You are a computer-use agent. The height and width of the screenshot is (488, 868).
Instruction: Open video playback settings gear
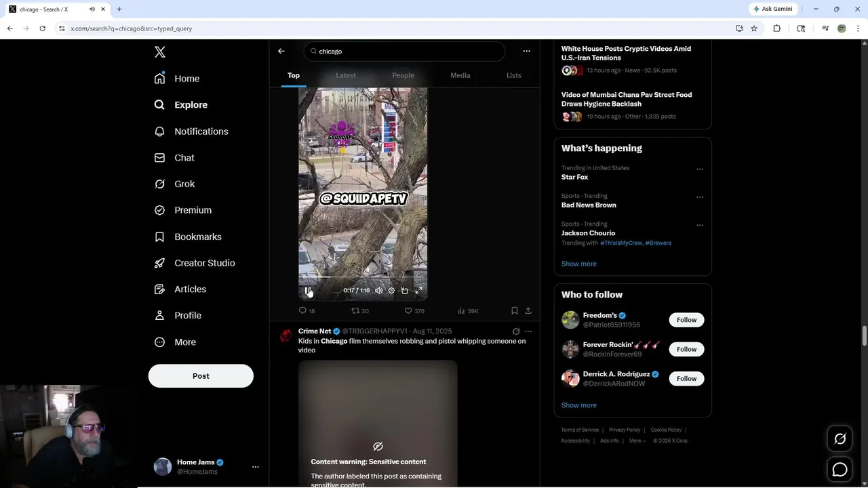pos(391,291)
